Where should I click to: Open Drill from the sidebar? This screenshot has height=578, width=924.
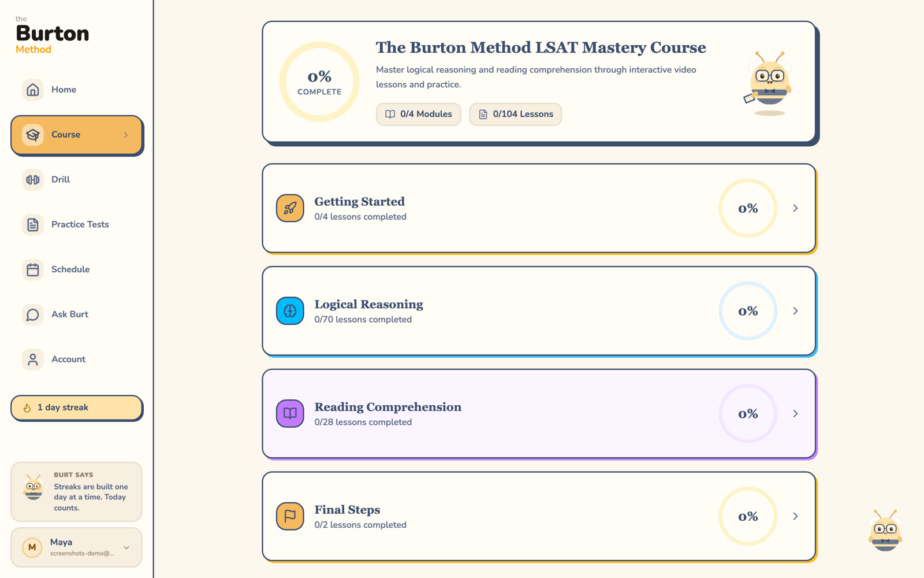point(77,180)
